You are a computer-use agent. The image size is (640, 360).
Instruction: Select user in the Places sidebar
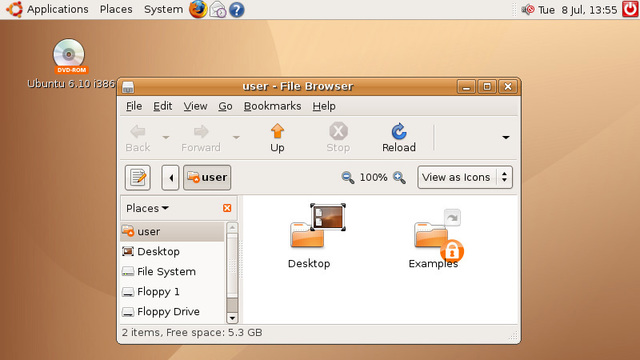click(x=172, y=231)
